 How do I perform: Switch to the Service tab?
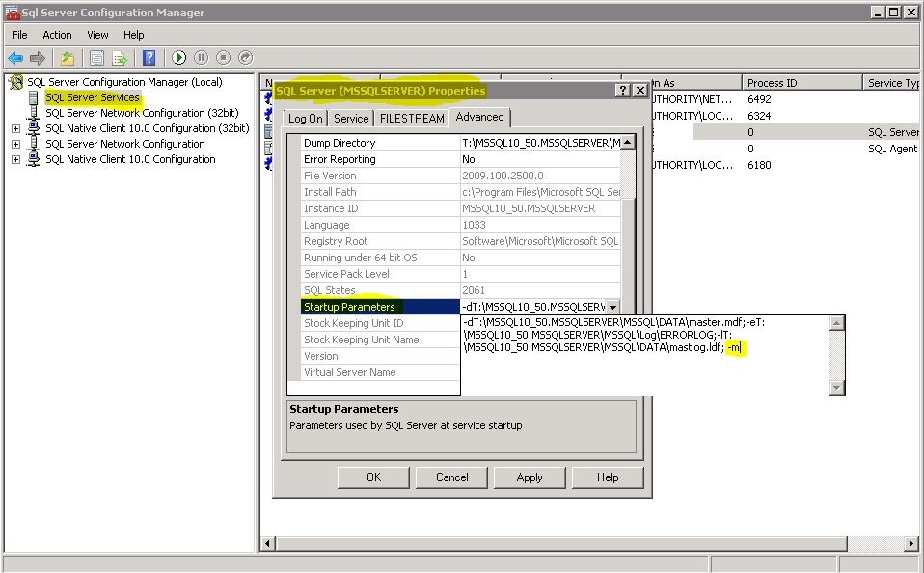tap(351, 118)
